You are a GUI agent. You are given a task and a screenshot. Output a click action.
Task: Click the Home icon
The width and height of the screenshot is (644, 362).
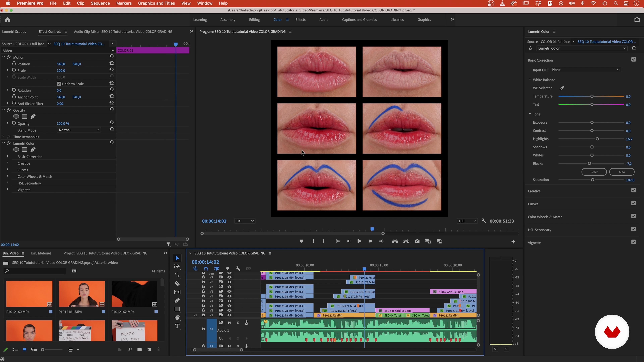pyautogui.click(x=8, y=20)
